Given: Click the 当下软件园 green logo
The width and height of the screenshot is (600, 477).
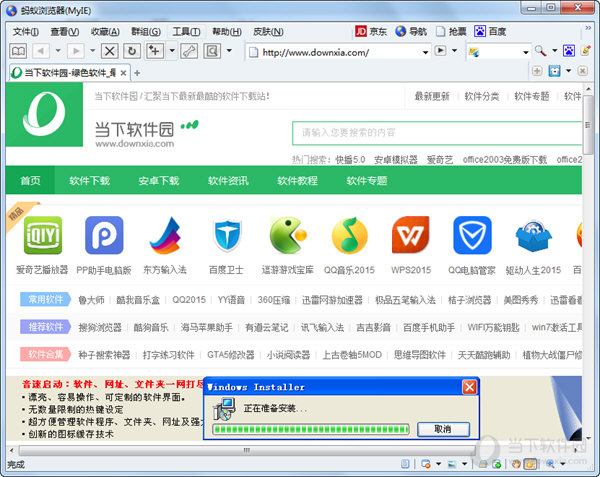Looking at the screenshot, I should tap(44, 114).
